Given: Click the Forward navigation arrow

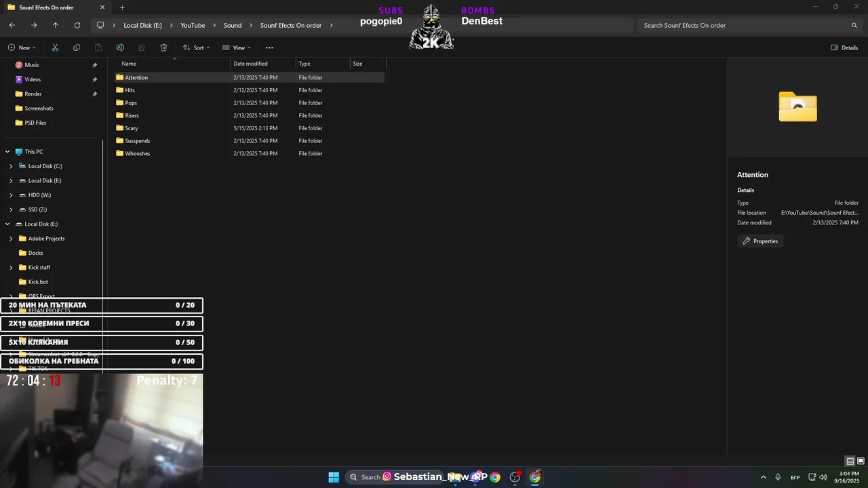Looking at the screenshot, I should (34, 25).
